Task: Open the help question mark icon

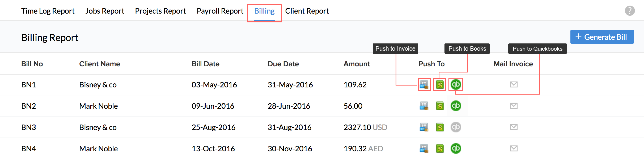Action: coord(629,11)
